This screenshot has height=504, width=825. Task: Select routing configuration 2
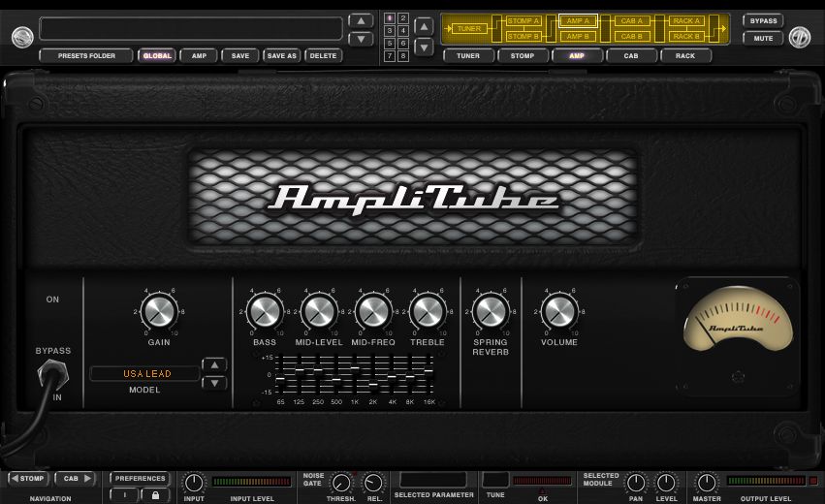pyautogui.click(x=403, y=18)
